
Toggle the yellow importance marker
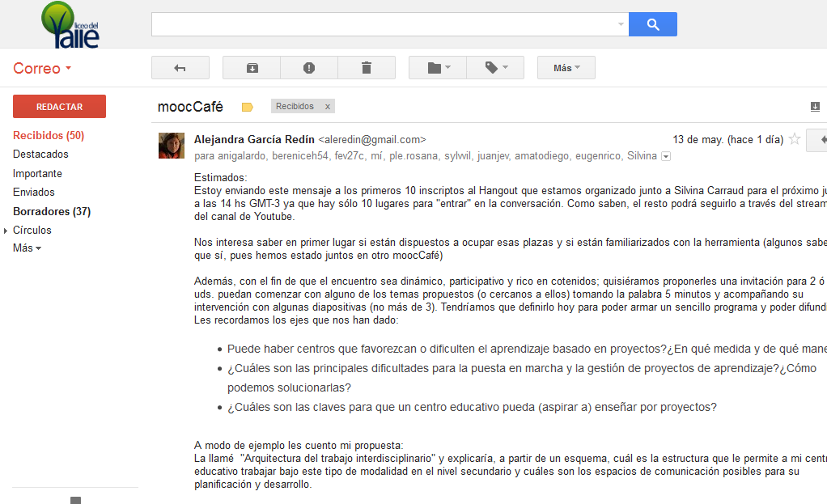click(x=248, y=107)
